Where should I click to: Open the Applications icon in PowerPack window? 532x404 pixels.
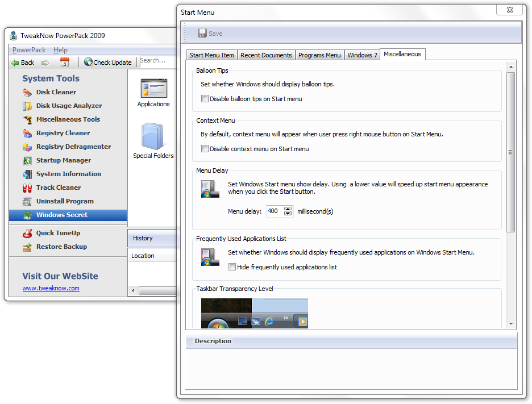click(x=153, y=88)
